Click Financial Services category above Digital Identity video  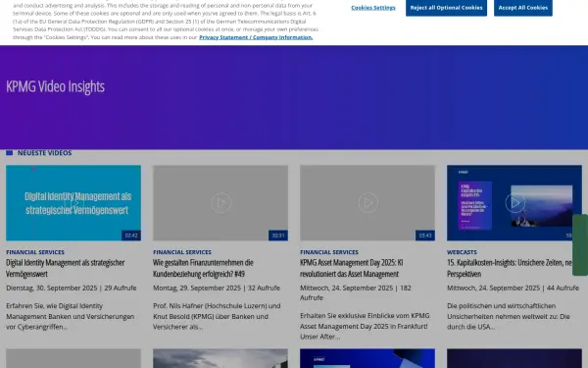35,252
